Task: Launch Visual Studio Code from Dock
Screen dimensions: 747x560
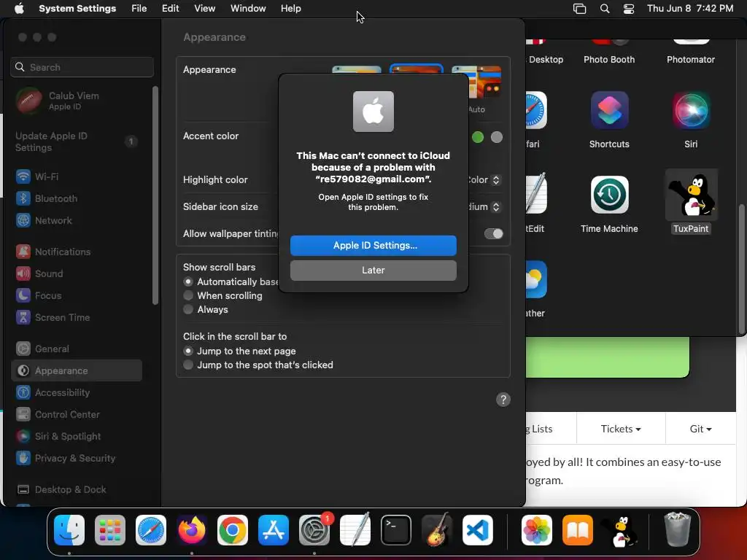Action: (x=477, y=530)
